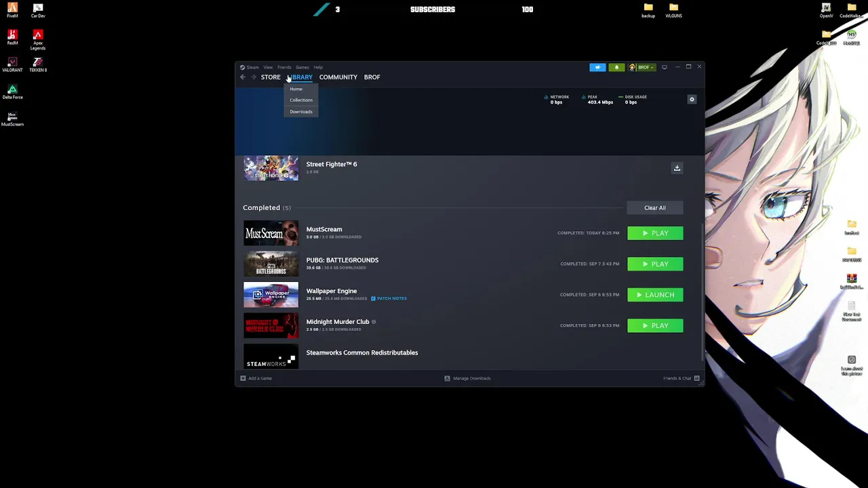
Task: Play PUBG: BATTLEGROUNDS
Action: [655, 264]
